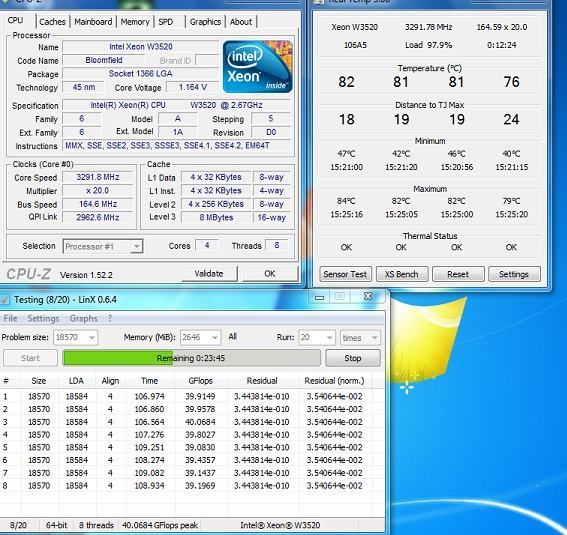Viewport: 567px width, 535px height.
Task: Select result row with GFlops 40.0684
Action: (186, 422)
